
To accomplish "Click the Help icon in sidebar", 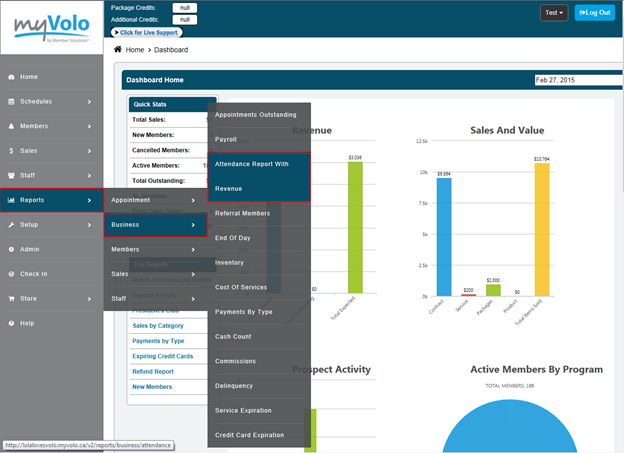I will click(11, 323).
